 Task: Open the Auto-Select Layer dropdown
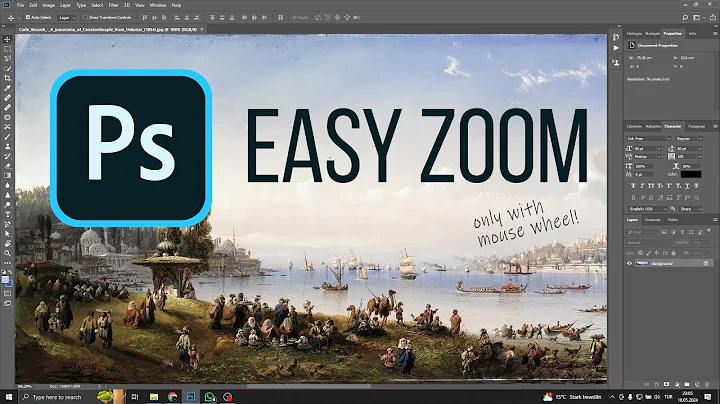[x=67, y=17]
